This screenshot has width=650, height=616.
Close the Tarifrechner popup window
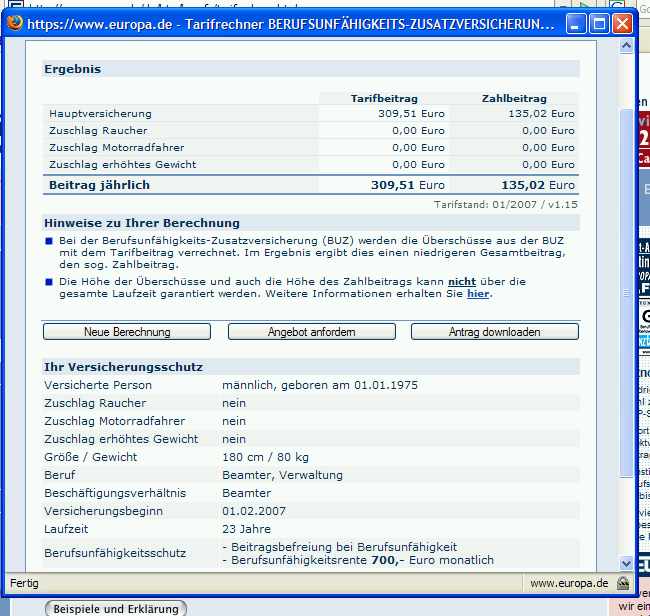[x=623, y=24]
